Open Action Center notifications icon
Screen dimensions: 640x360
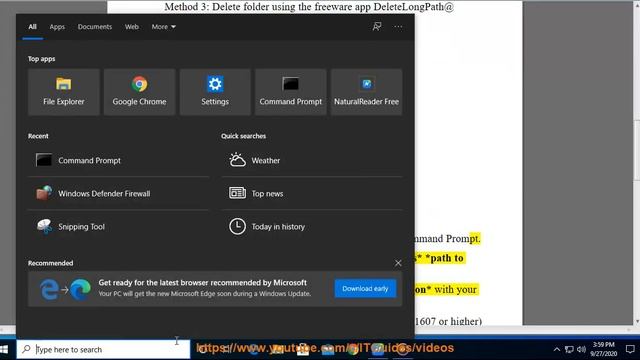pyautogui.click(x=630, y=349)
